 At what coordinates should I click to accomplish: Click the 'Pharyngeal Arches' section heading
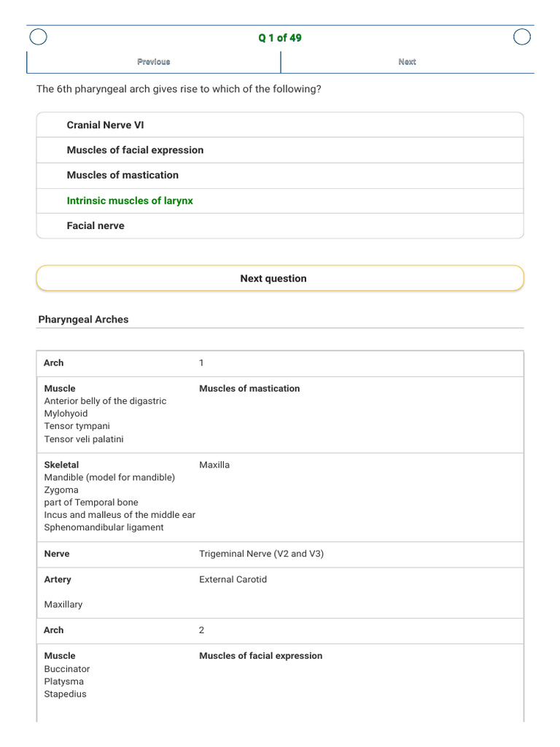83,320
